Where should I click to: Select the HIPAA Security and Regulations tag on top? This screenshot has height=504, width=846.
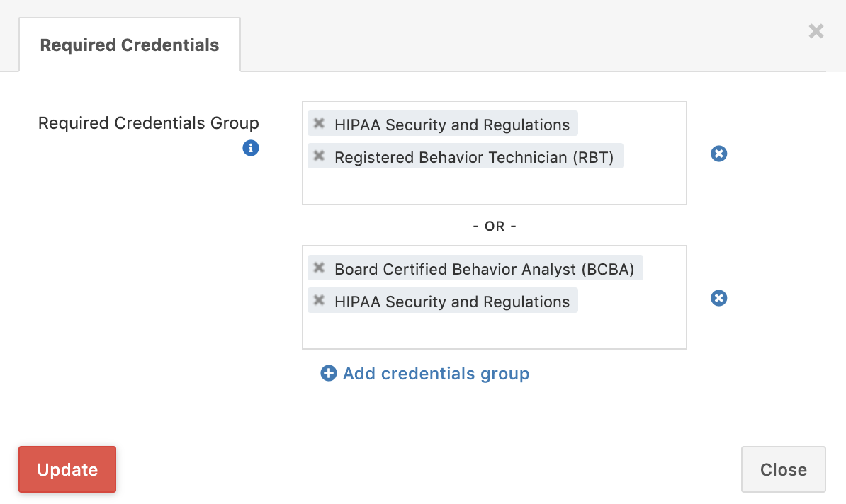[x=452, y=123]
